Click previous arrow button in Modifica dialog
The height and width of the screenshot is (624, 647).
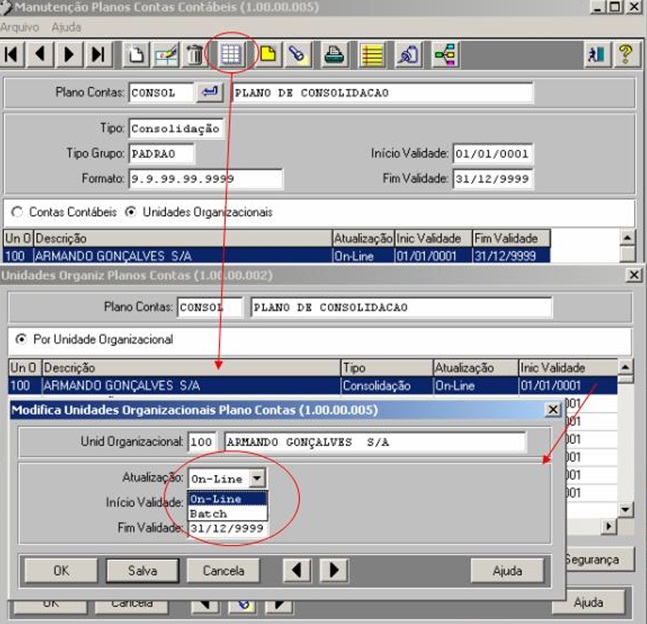tap(297, 571)
